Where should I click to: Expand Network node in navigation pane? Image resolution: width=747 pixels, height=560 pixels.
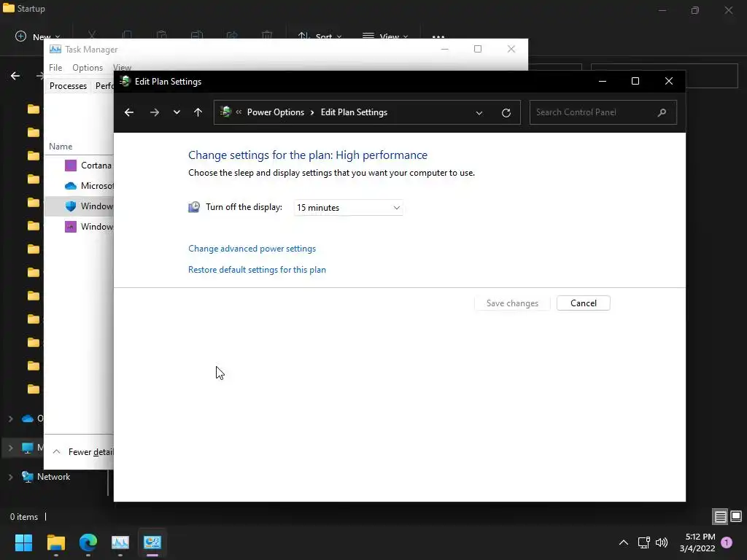point(10,477)
